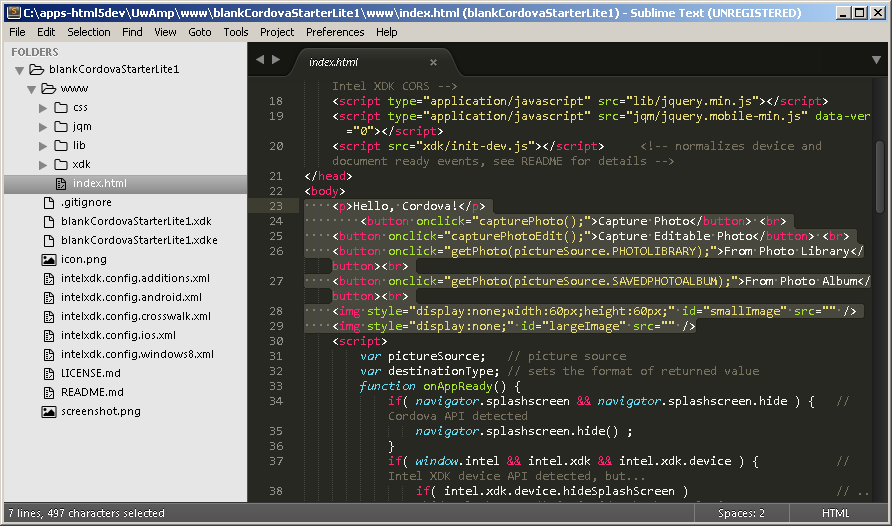This screenshot has width=892, height=527.
Task: Open the Project menu
Action: (x=277, y=32)
